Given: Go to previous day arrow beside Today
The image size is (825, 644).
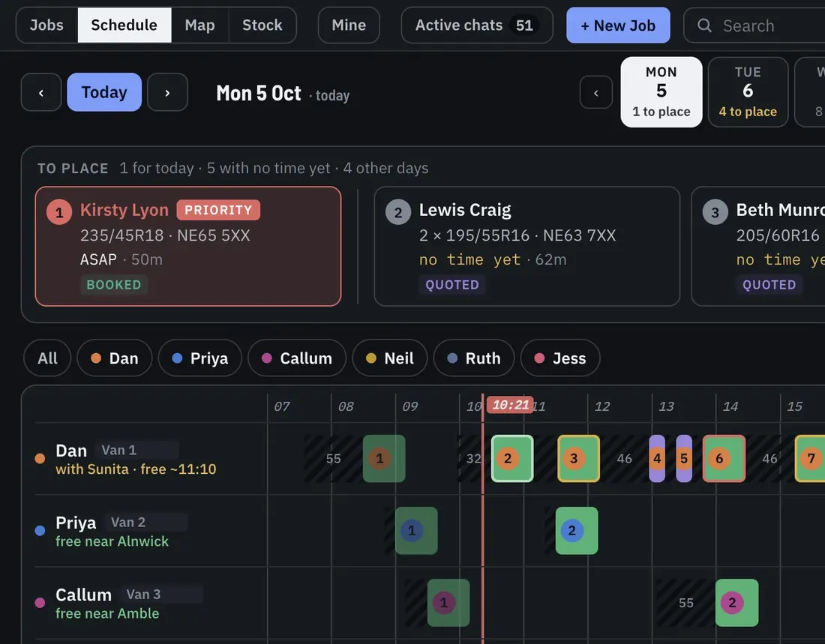Looking at the screenshot, I should (x=41, y=93).
